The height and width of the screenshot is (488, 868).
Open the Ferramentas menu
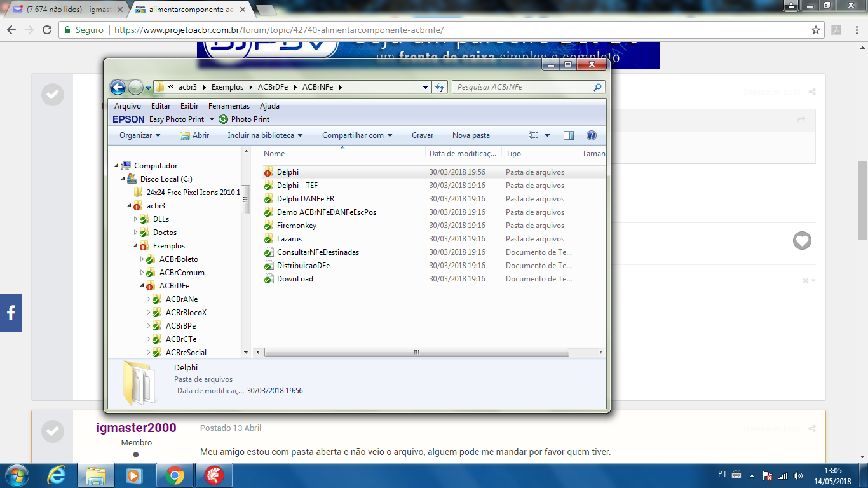[229, 106]
